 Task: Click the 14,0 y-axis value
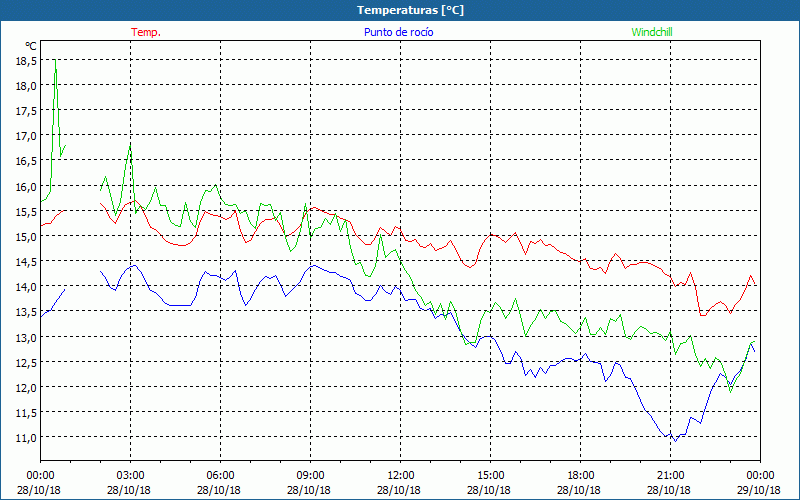pos(27,287)
